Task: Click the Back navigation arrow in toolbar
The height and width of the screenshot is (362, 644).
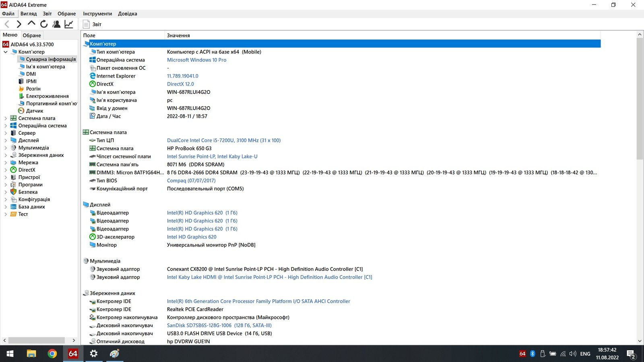Action: pyautogui.click(x=7, y=24)
